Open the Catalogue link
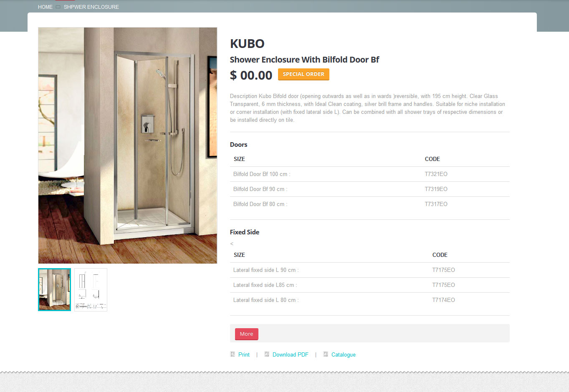 pos(344,355)
